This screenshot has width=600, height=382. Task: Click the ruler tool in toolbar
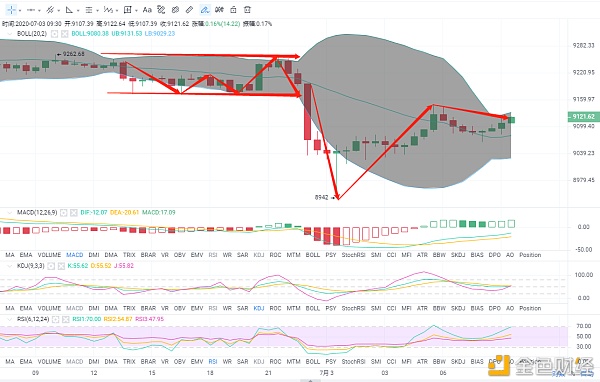[189, 10]
